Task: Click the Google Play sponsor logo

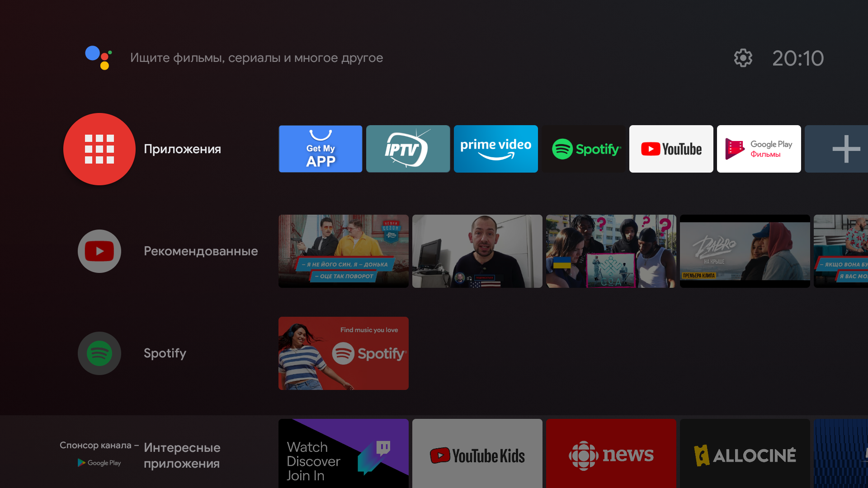Action: click(99, 463)
